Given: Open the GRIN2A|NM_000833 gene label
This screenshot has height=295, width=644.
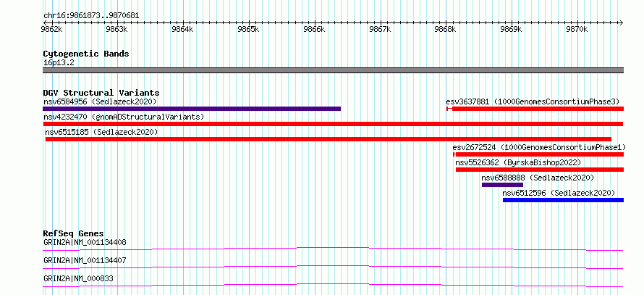Looking at the screenshot, I should (78, 278).
